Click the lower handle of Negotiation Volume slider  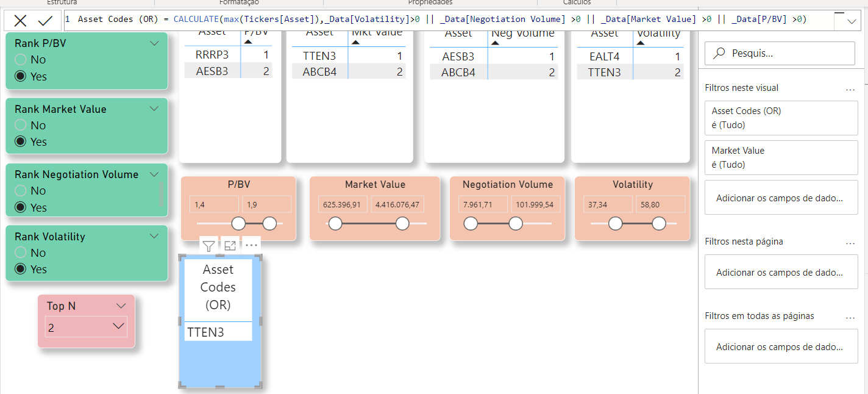(471, 224)
